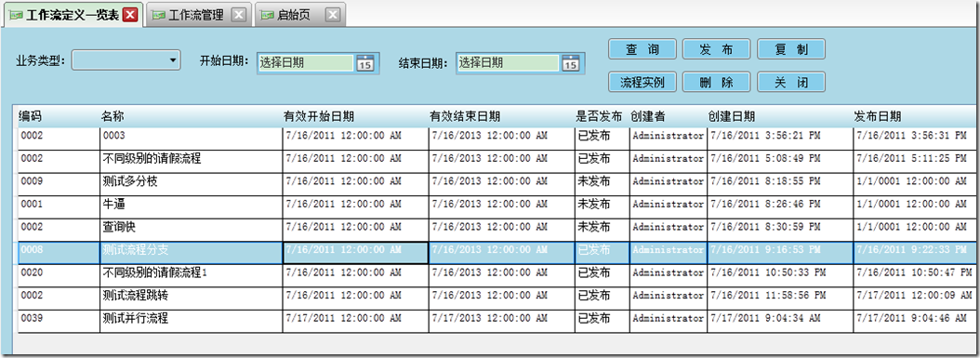Sort by 是否发布 column header
The height and width of the screenshot is (358, 980).
point(599,116)
